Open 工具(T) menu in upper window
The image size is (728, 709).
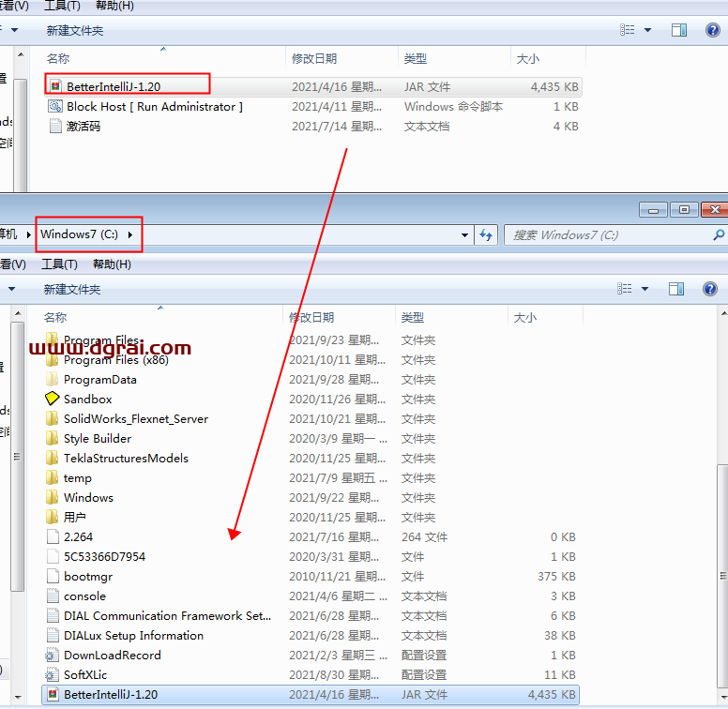coord(62,6)
